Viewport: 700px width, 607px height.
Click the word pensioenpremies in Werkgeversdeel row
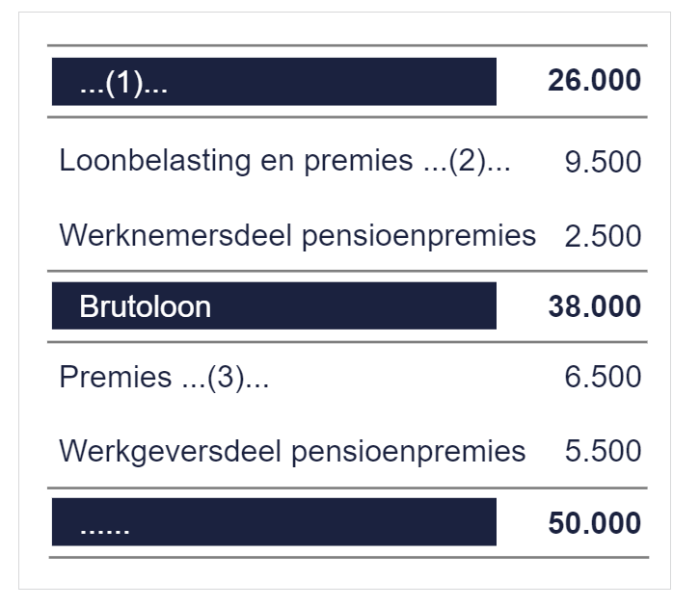click(x=409, y=452)
